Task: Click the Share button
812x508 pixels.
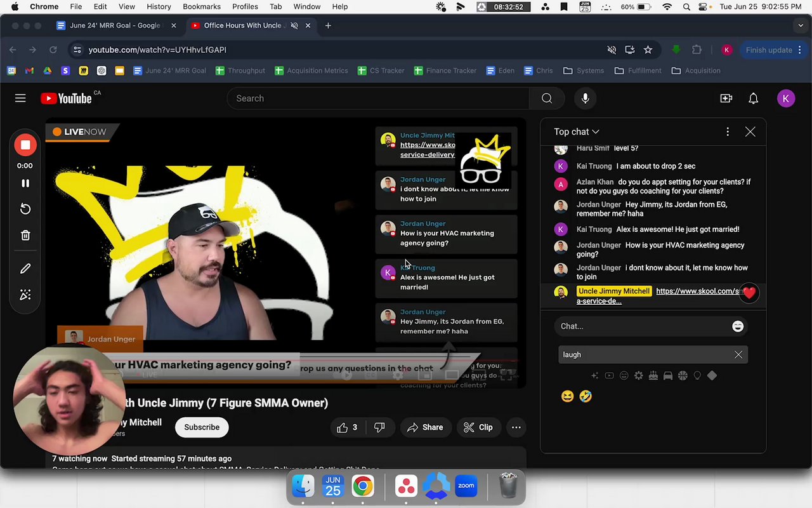Action: pos(425,427)
